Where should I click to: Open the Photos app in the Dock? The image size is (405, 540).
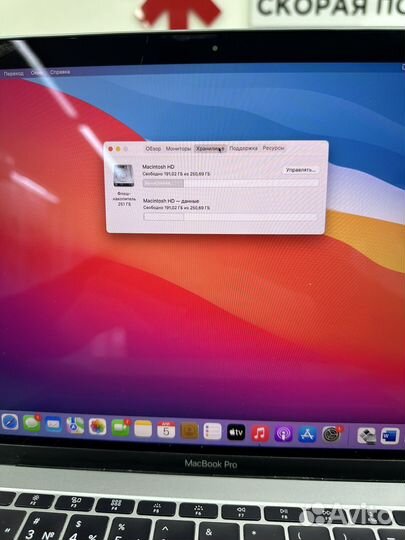click(97, 427)
